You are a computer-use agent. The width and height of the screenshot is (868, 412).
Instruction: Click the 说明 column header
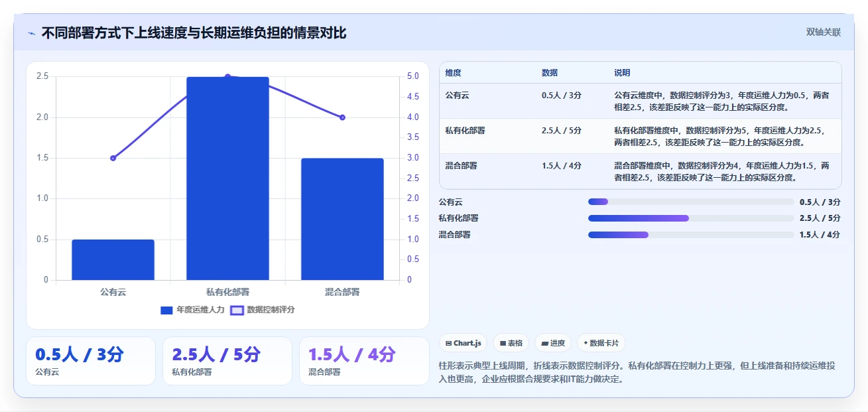(622, 73)
